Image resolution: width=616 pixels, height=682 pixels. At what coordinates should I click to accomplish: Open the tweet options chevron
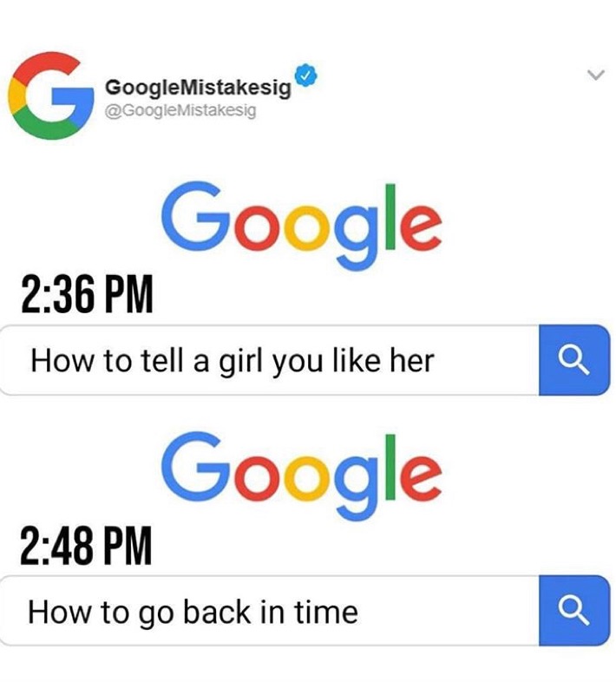pyautogui.click(x=596, y=75)
